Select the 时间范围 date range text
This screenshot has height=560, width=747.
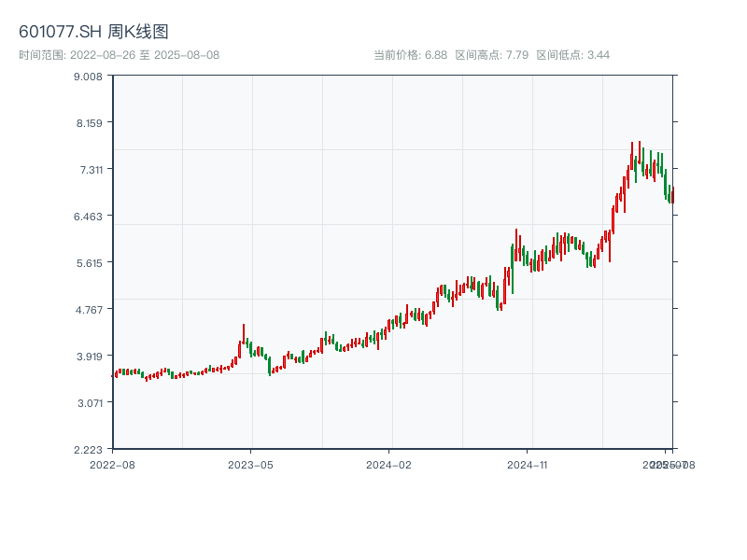click(x=120, y=55)
